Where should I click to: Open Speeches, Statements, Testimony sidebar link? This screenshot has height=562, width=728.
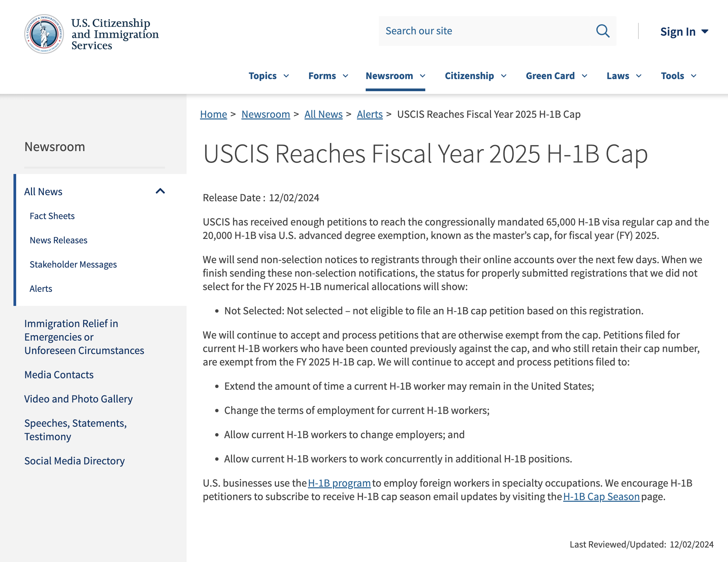pos(75,430)
